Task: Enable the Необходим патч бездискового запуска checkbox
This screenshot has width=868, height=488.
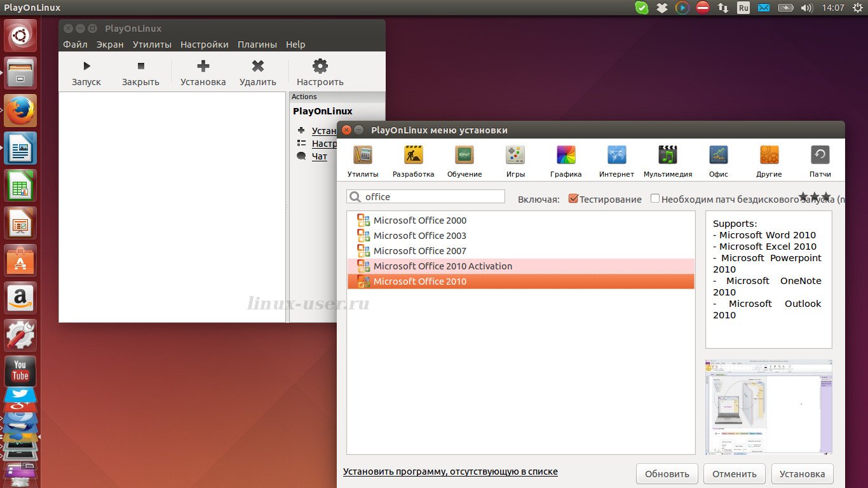Action: 655,199
